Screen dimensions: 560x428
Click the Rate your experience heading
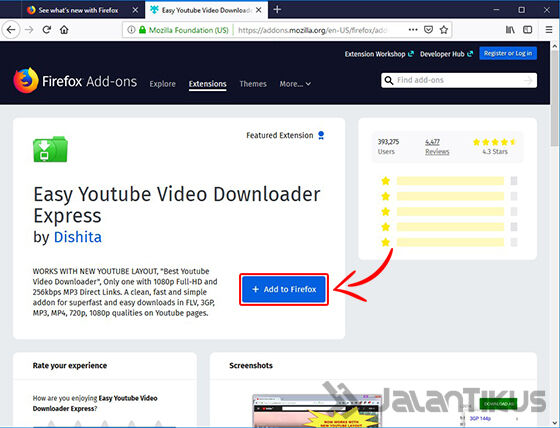point(70,365)
